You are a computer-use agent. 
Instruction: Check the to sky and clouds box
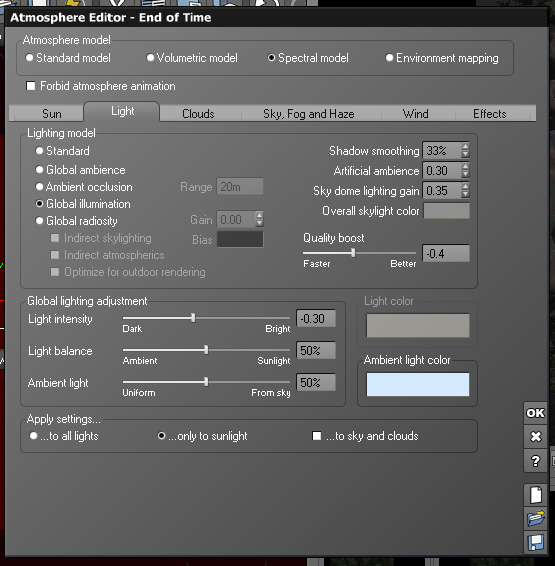tap(316, 436)
